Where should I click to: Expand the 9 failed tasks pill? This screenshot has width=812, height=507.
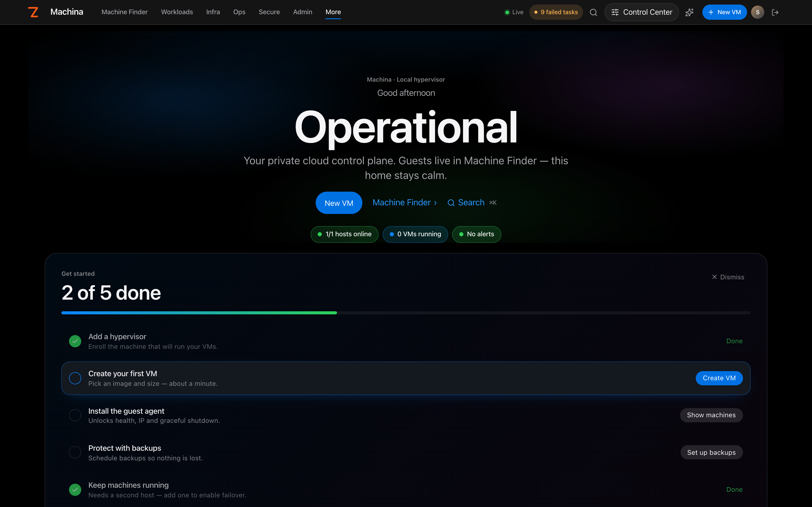coord(556,12)
